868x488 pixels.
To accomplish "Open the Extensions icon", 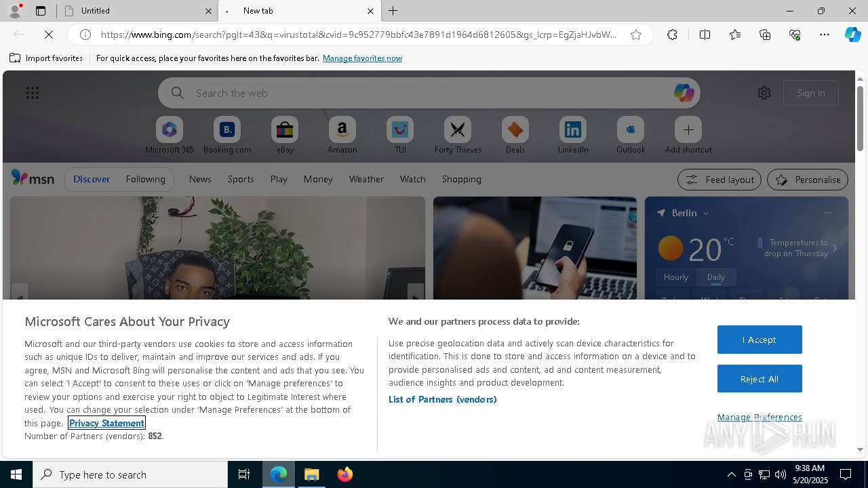I will tap(672, 35).
